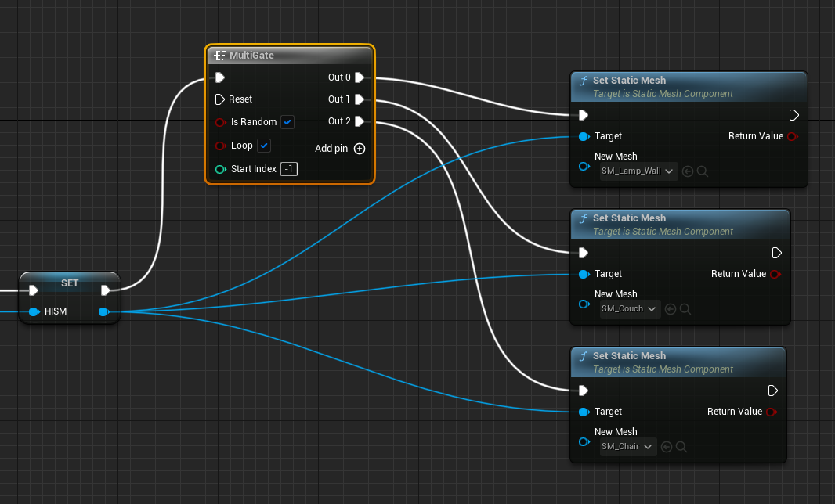Disable the Loop checkbox on MultiGate

tap(263, 146)
